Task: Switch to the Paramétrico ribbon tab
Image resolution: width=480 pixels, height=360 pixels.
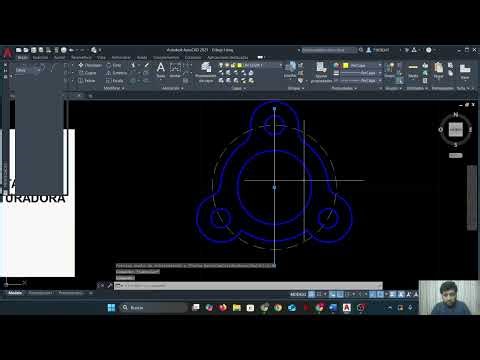Action: pyautogui.click(x=81, y=57)
